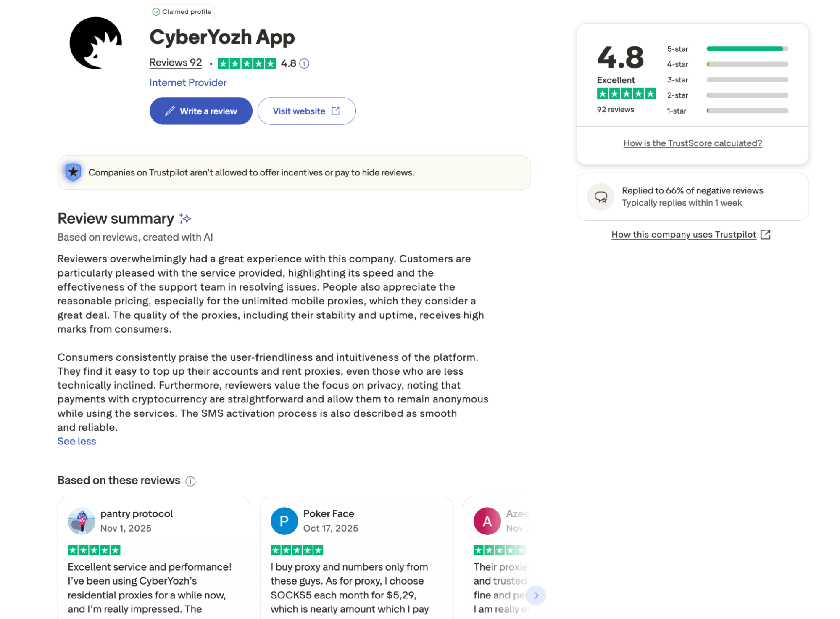This screenshot has width=840, height=619.
Task: Open the Internet Provider category link
Action: (x=188, y=82)
